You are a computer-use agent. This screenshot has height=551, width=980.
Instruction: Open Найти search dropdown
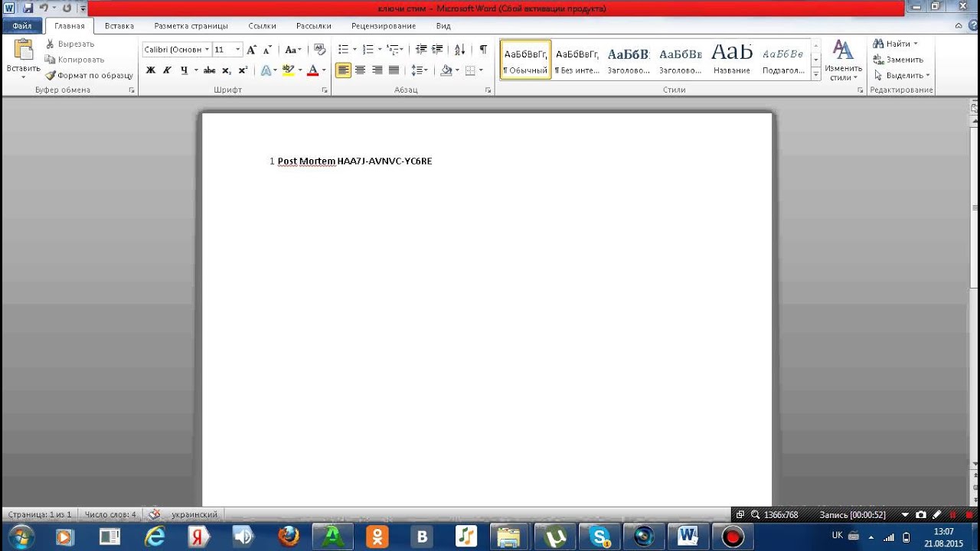tap(895, 44)
